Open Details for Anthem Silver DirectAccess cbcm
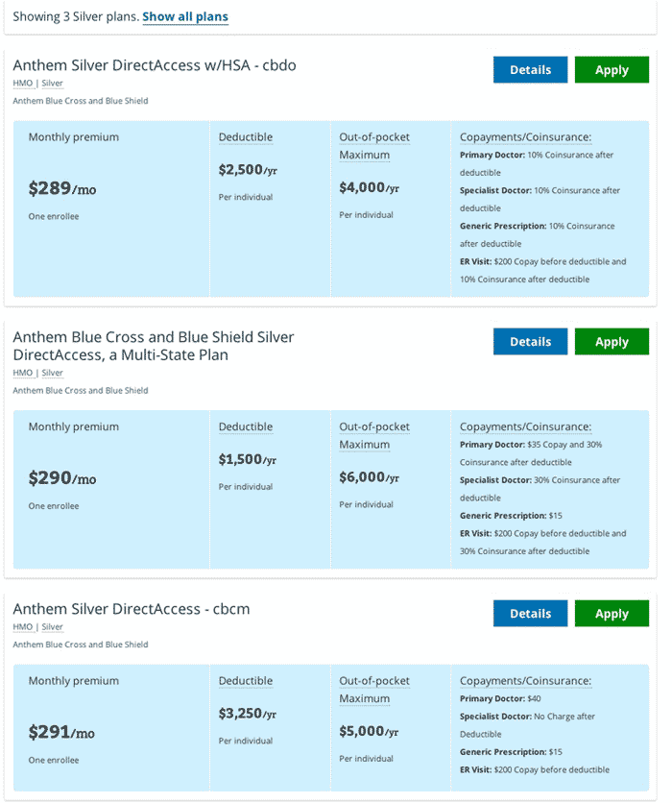 point(530,614)
